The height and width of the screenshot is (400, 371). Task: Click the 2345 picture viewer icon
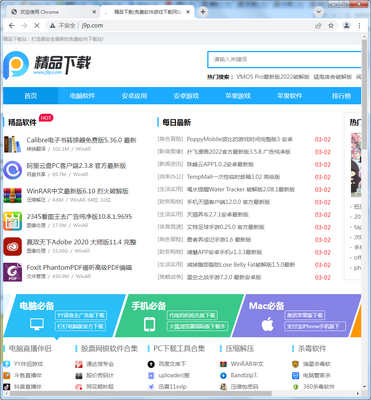coord(12,221)
